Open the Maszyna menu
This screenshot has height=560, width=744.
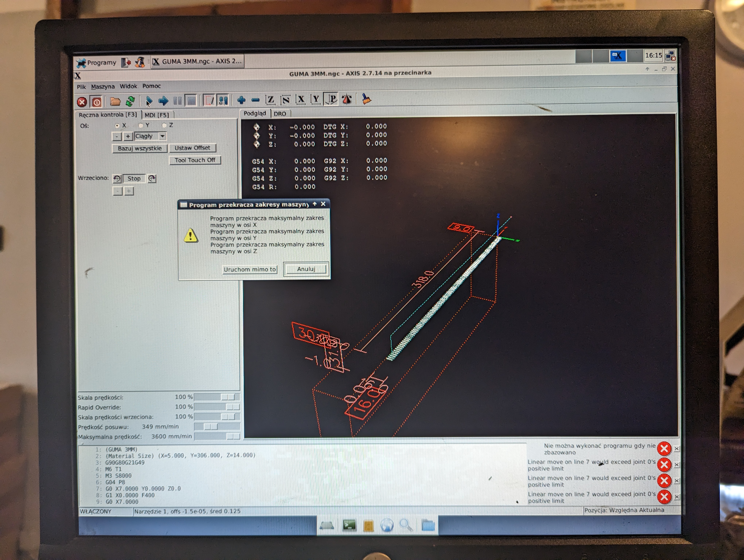coord(103,87)
